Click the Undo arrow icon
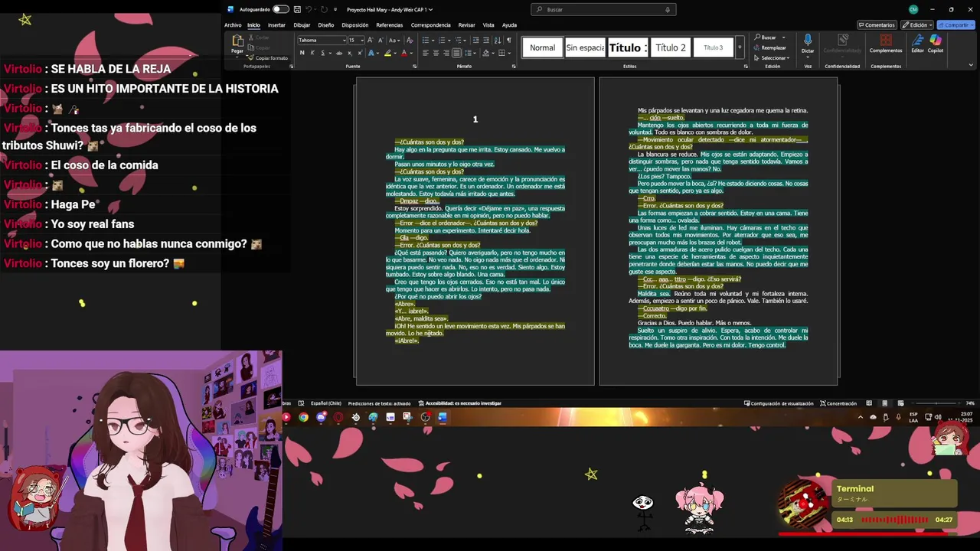The image size is (980, 551). click(309, 9)
